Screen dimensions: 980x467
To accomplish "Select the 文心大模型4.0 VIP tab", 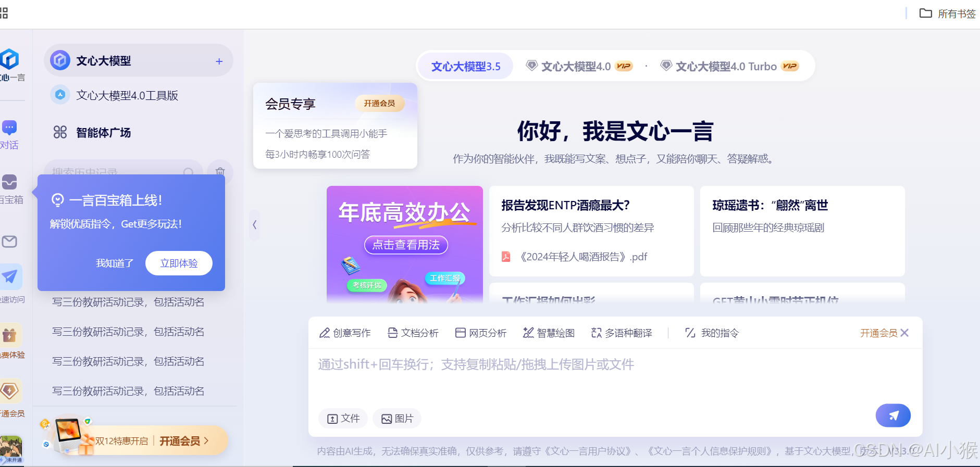I will coord(579,66).
